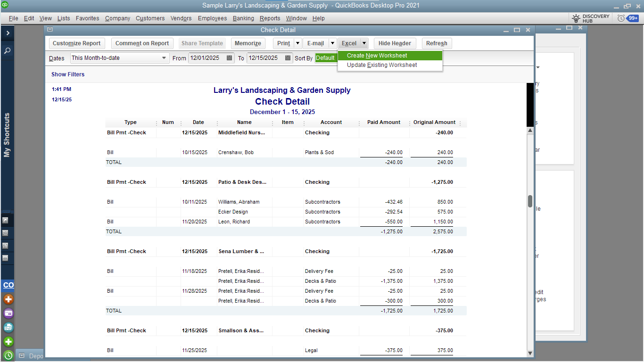Screen dimensions: 644x362
Task: Click the Crenshaw, Bob bill name
Action: click(236, 153)
